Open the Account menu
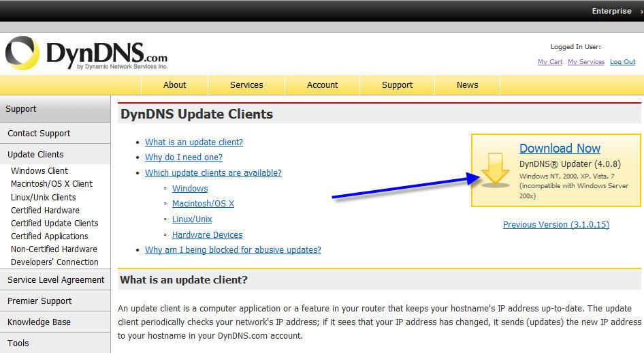This screenshot has width=644, height=353. point(323,85)
